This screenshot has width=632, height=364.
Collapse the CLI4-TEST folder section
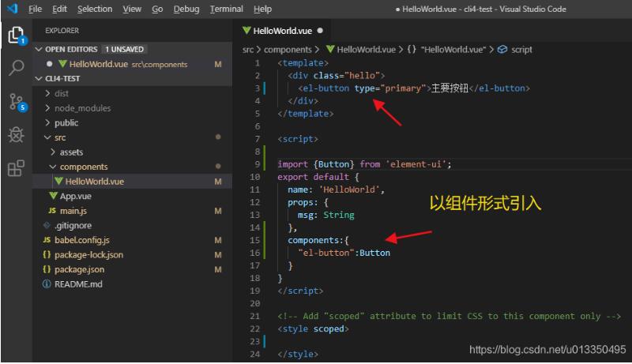[39, 78]
